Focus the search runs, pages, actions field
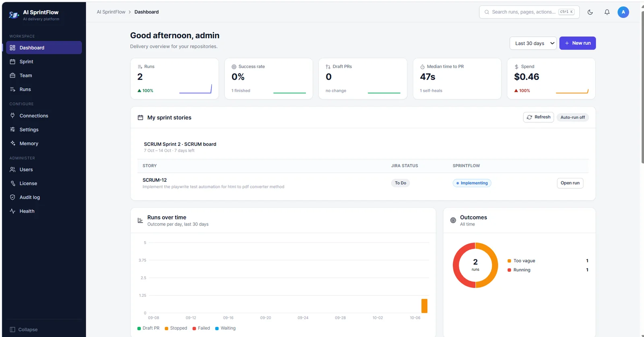Screen dimensions: 644x337 pos(529,12)
